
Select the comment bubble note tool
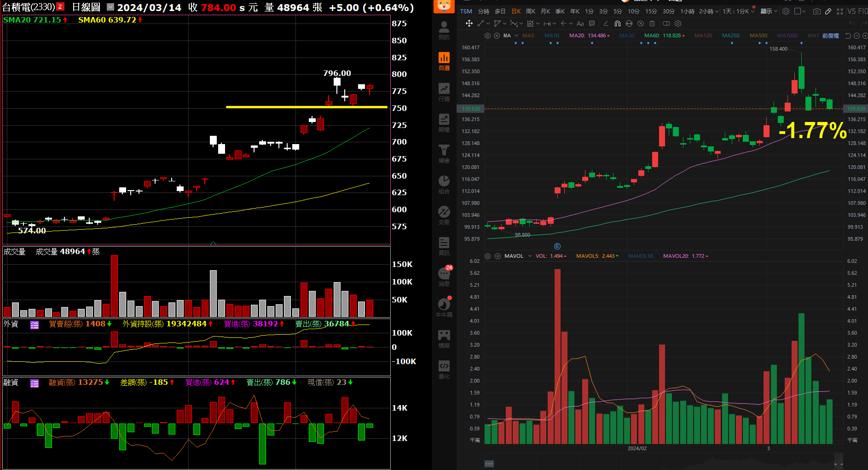pos(592,23)
